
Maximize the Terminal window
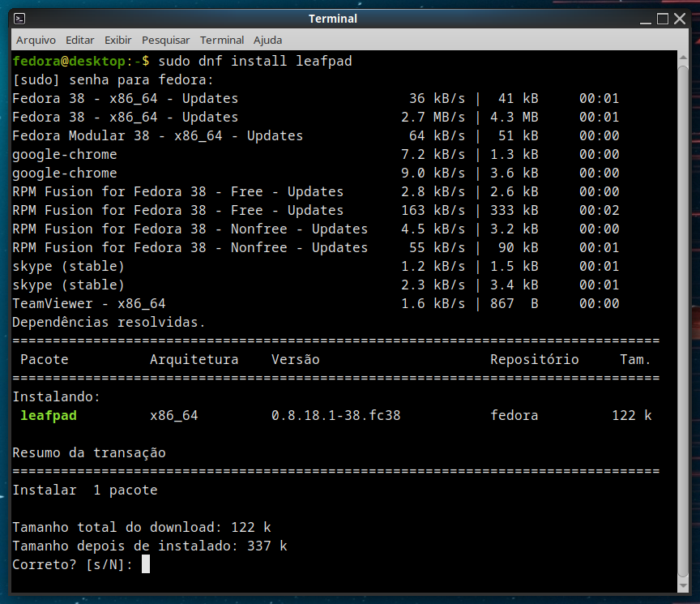coord(663,19)
